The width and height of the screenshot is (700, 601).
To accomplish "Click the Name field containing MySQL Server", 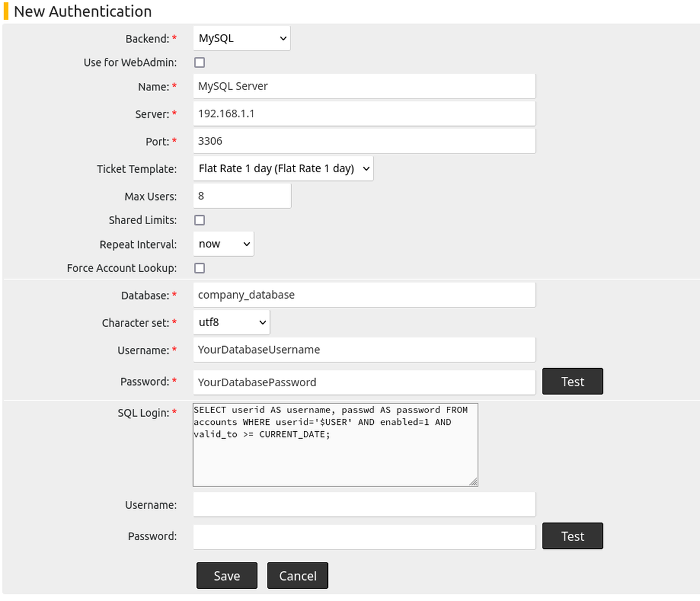I will (x=364, y=86).
